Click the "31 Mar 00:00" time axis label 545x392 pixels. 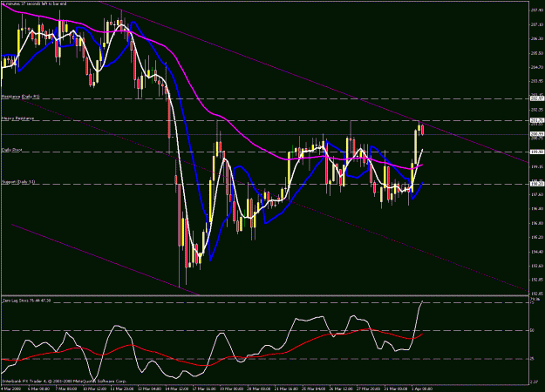397,389
